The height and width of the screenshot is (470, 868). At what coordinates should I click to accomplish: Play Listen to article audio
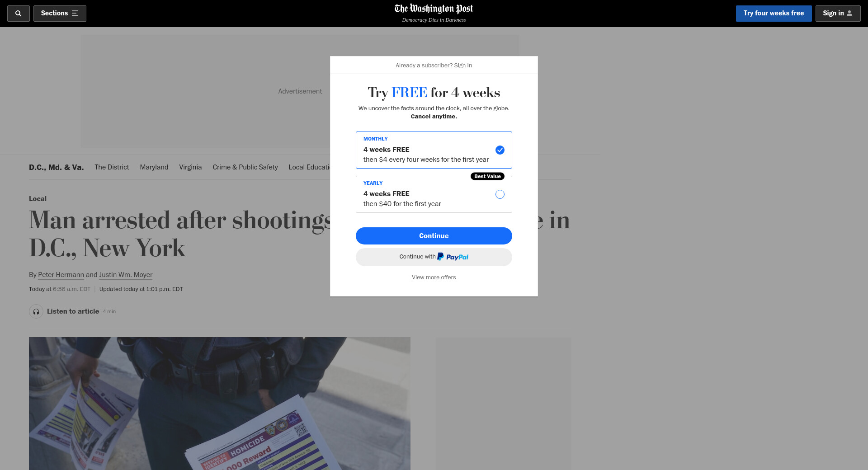coord(73,311)
